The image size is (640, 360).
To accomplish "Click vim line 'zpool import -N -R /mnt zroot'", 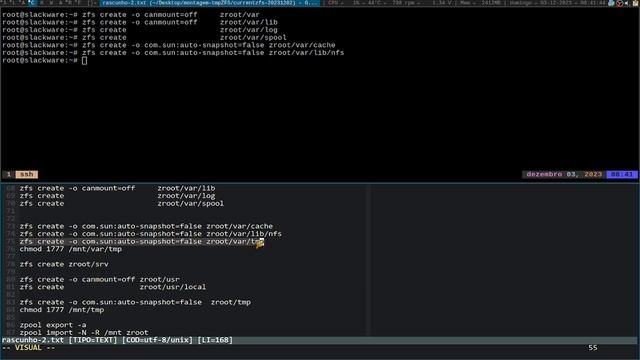I will click(84, 333).
